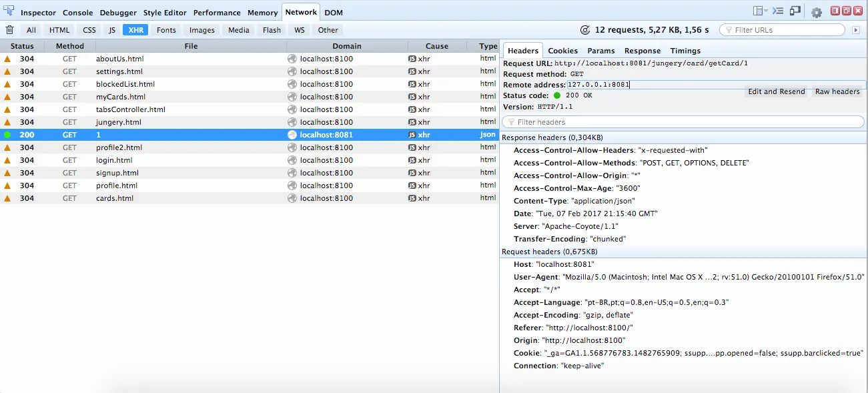Viewport: 868px width, 393px height.
Task: Enable Responsive Design Mode icon
Action: (x=795, y=11)
